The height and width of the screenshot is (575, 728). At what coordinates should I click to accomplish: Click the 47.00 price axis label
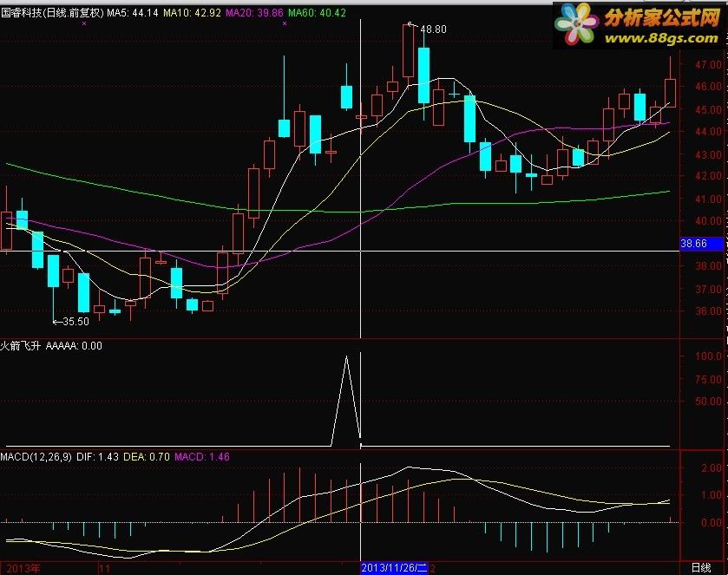point(709,64)
